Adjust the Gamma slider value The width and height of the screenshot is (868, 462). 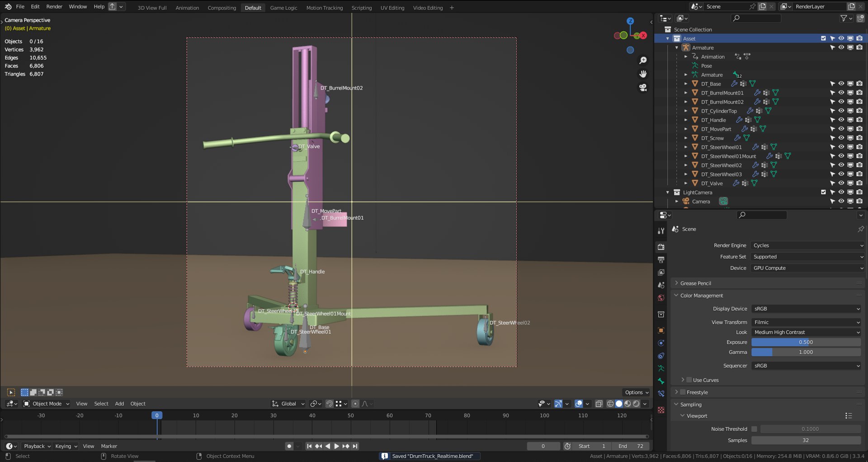coord(806,352)
